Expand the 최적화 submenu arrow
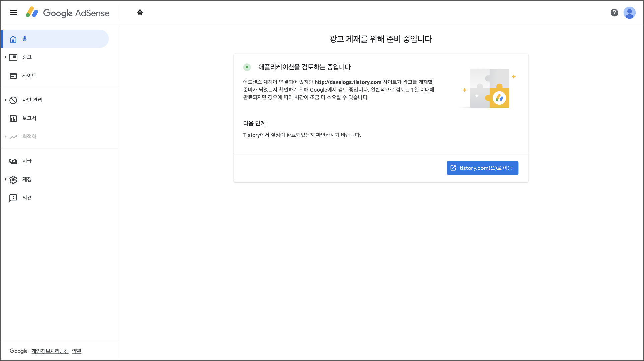The width and height of the screenshot is (644, 361). [6, 137]
